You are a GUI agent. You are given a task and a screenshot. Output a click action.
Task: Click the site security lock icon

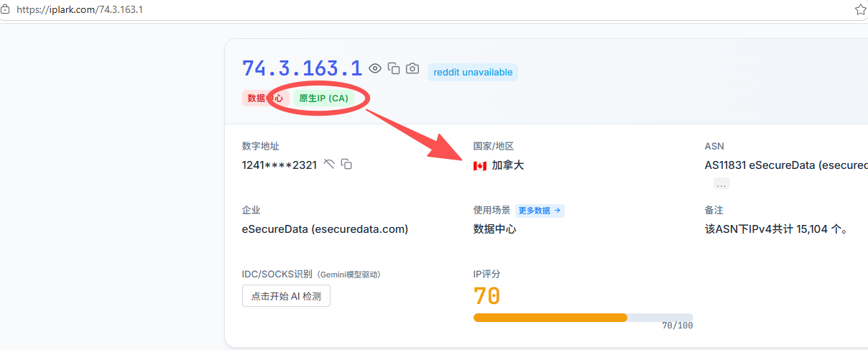click(x=5, y=9)
